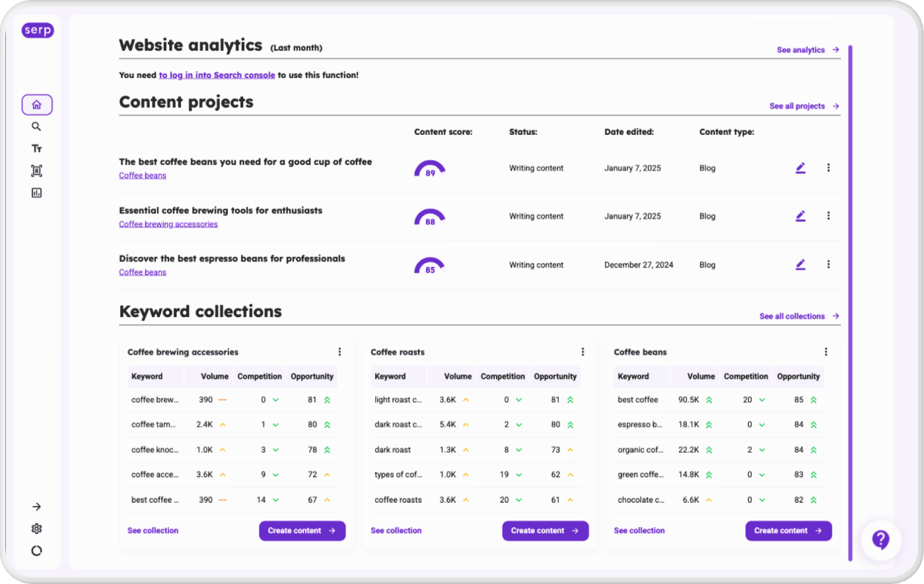Click the serp logo
Screen dimensions: 924x584
[38, 30]
